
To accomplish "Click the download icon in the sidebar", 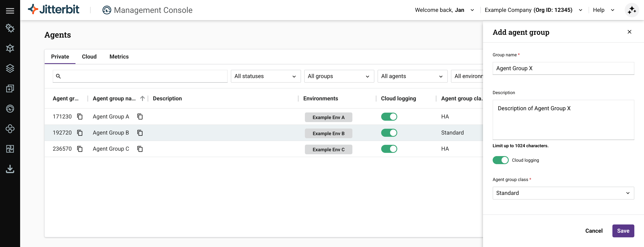I will (x=10, y=169).
